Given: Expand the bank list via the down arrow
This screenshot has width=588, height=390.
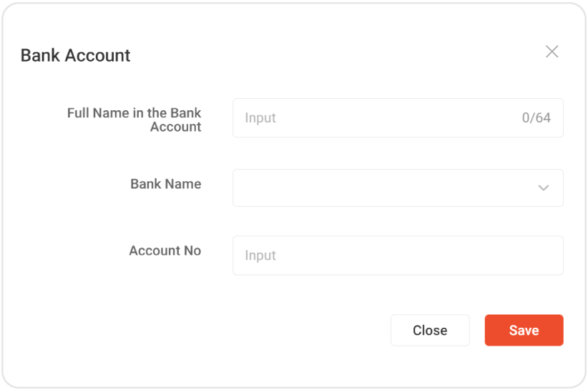Looking at the screenshot, I should (x=544, y=188).
